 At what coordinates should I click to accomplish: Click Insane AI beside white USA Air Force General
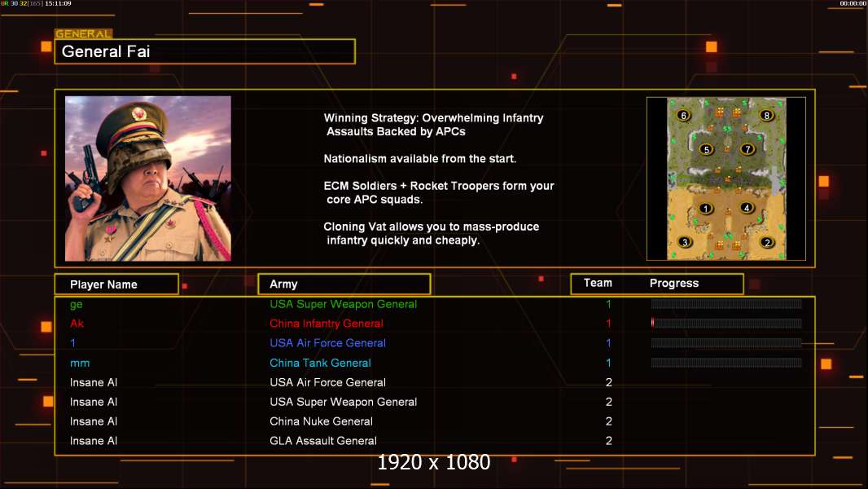[94, 382]
